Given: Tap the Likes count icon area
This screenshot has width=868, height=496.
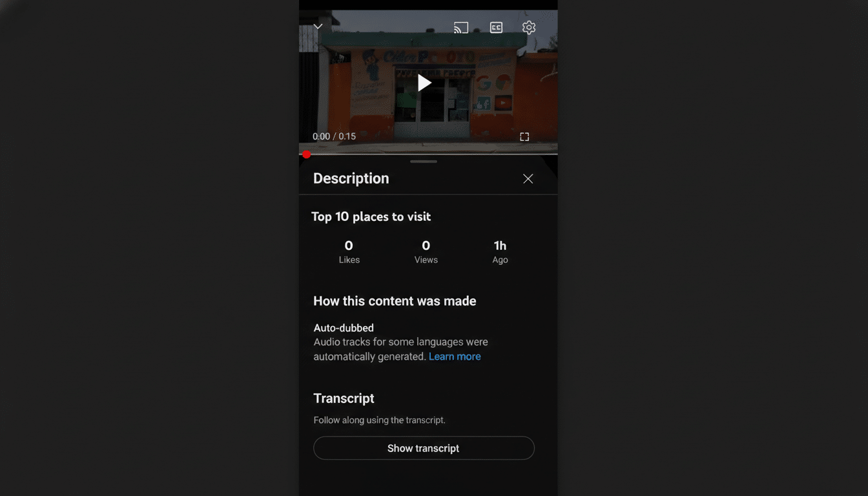Looking at the screenshot, I should (x=349, y=251).
